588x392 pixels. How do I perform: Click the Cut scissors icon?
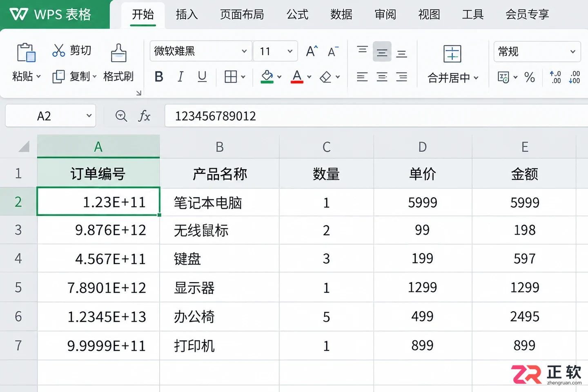[x=59, y=50]
